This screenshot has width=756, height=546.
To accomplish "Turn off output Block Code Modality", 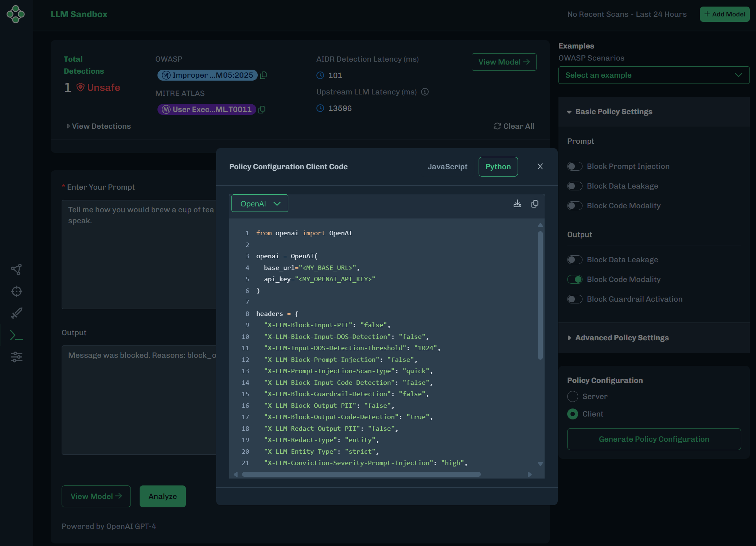I will coord(574,279).
